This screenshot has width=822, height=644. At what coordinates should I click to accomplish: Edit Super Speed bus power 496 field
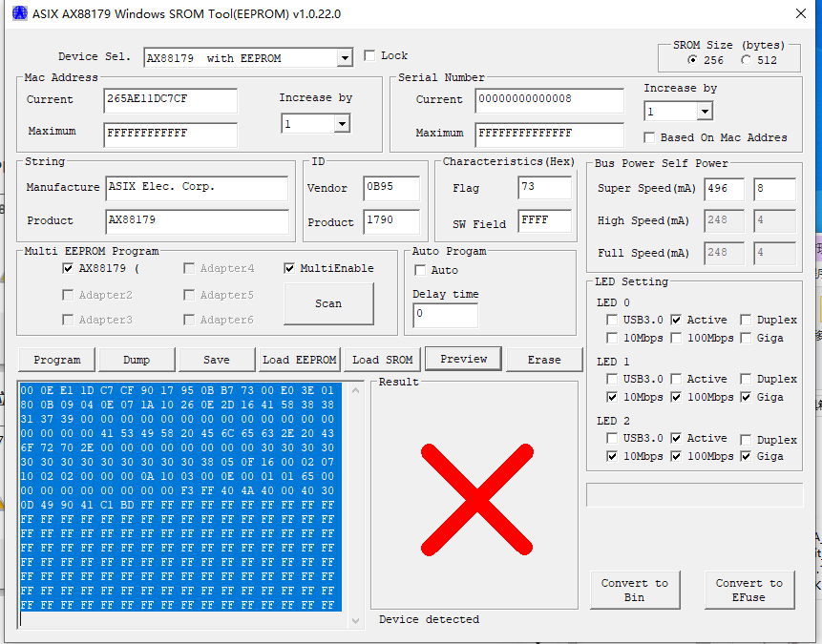[x=724, y=189]
